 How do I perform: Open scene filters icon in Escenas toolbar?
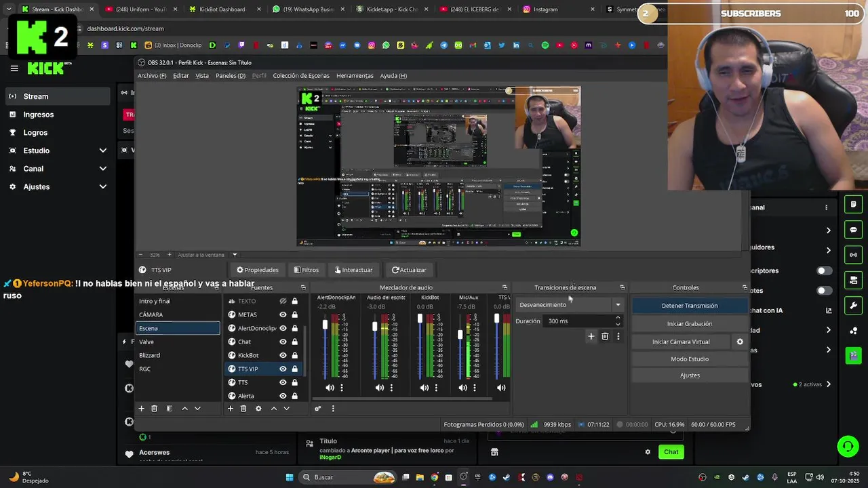click(x=170, y=409)
